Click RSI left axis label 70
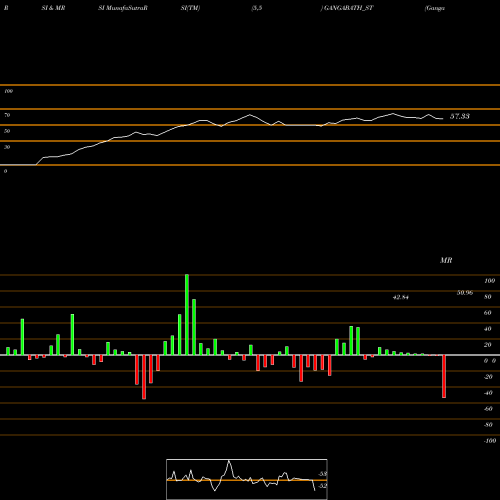Image resolution: width=500 pixels, height=500 pixels. point(7,115)
